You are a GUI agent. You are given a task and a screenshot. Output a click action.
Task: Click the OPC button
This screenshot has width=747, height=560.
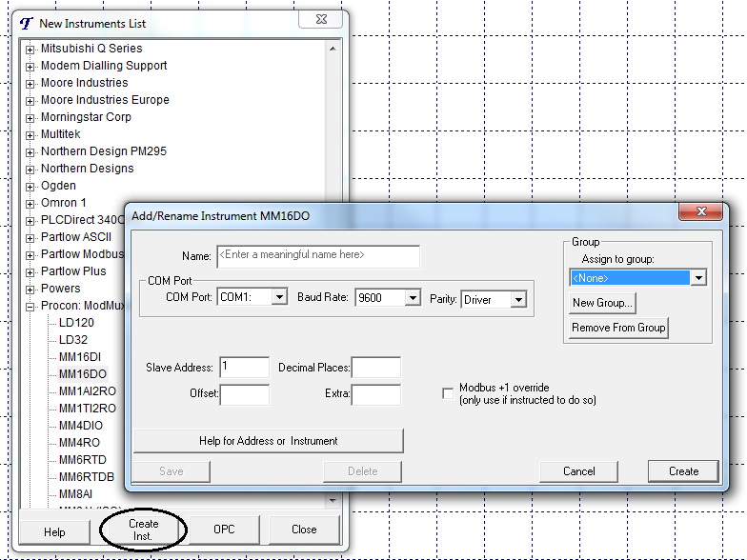224,530
